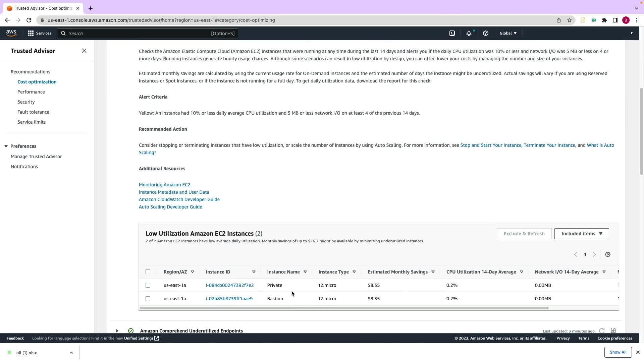Image resolution: width=644 pixels, height=362 pixels.
Task: Select all instances with header checkbox
Action: [148, 272]
